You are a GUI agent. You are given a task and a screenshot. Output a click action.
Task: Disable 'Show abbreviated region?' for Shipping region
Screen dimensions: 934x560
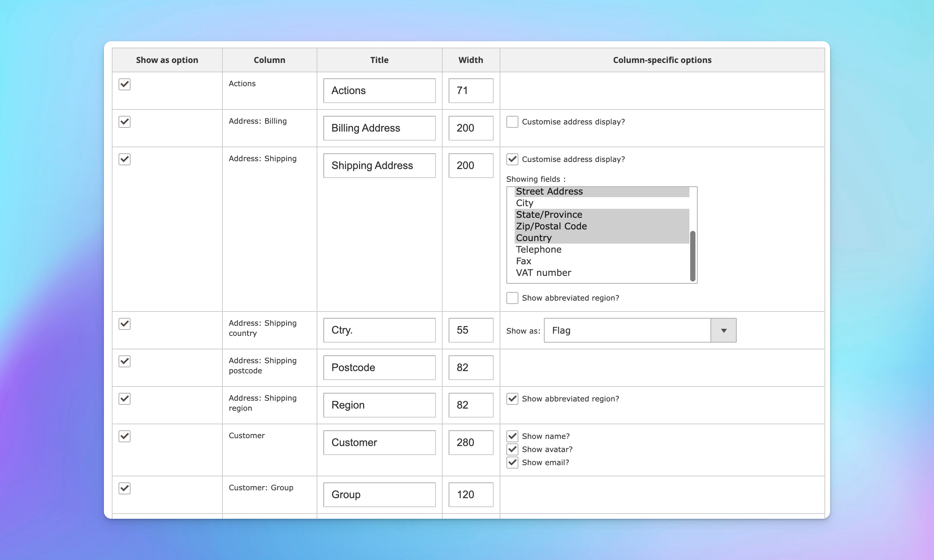pyautogui.click(x=512, y=399)
